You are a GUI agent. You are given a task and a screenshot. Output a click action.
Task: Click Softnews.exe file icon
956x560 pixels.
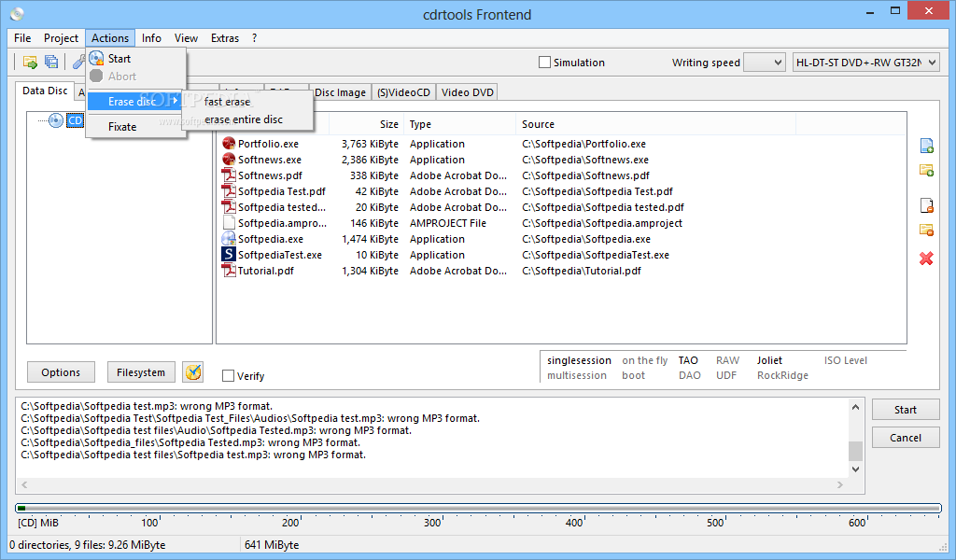pyautogui.click(x=229, y=160)
